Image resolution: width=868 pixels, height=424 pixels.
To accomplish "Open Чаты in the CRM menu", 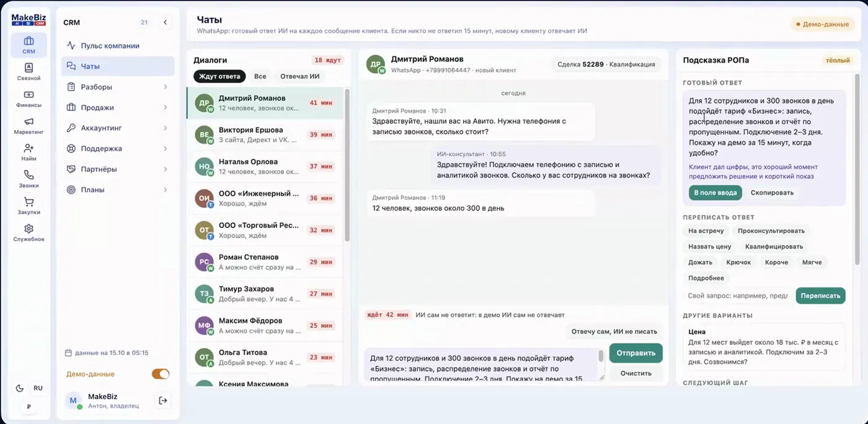I will tap(118, 66).
